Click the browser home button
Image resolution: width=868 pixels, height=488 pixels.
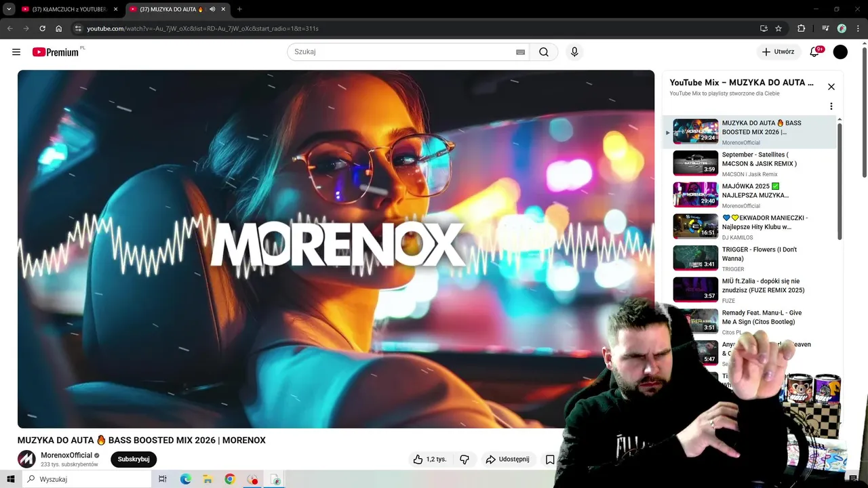(x=59, y=28)
